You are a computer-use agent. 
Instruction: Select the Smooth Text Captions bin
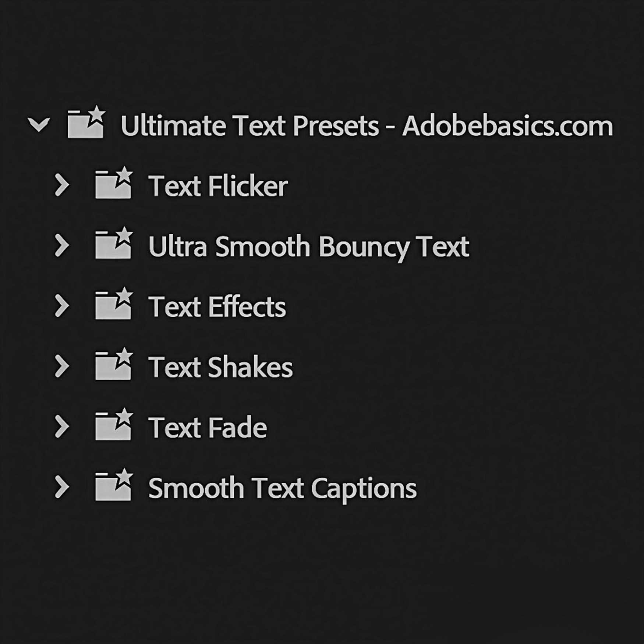(x=283, y=488)
